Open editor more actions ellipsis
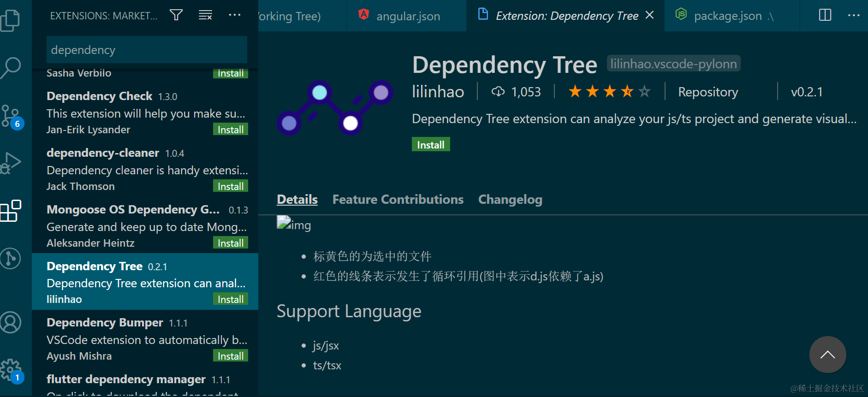 click(x=854, y=15)
